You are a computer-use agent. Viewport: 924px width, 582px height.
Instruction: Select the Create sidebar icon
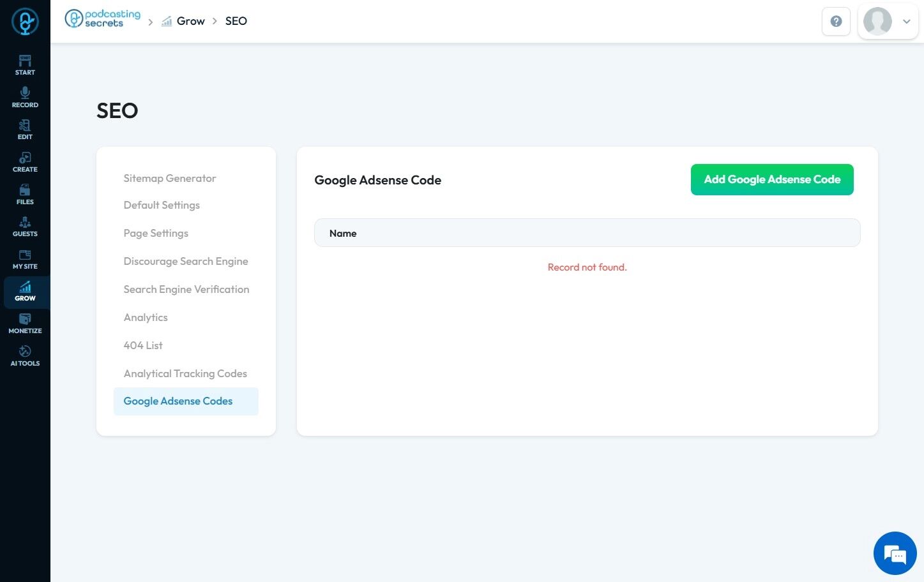(x=25, y=162)
